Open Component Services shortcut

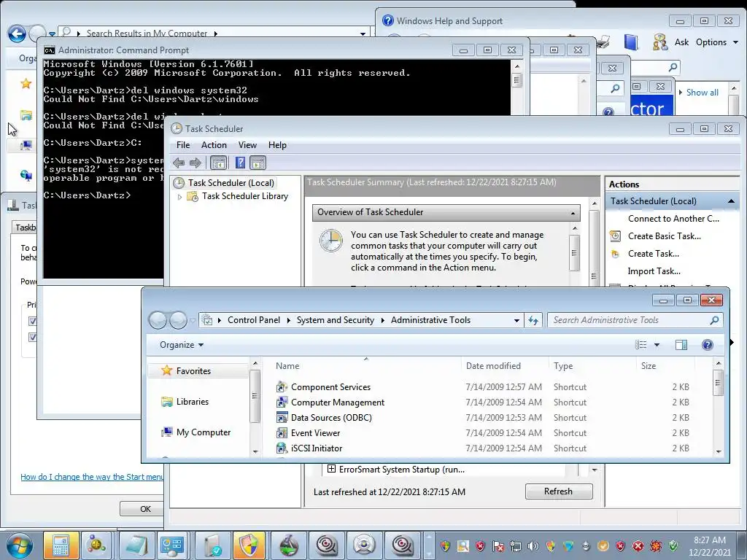click(330, 387)
